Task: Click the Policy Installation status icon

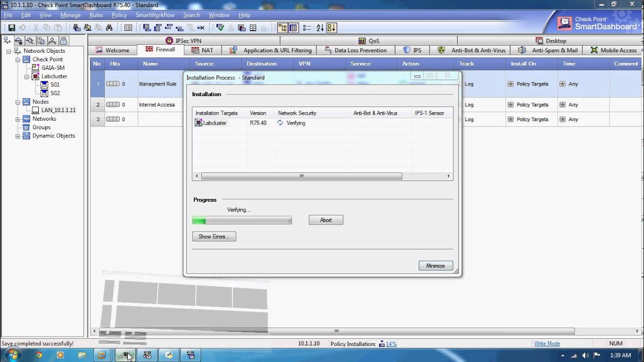Action: tap(382, 344)
